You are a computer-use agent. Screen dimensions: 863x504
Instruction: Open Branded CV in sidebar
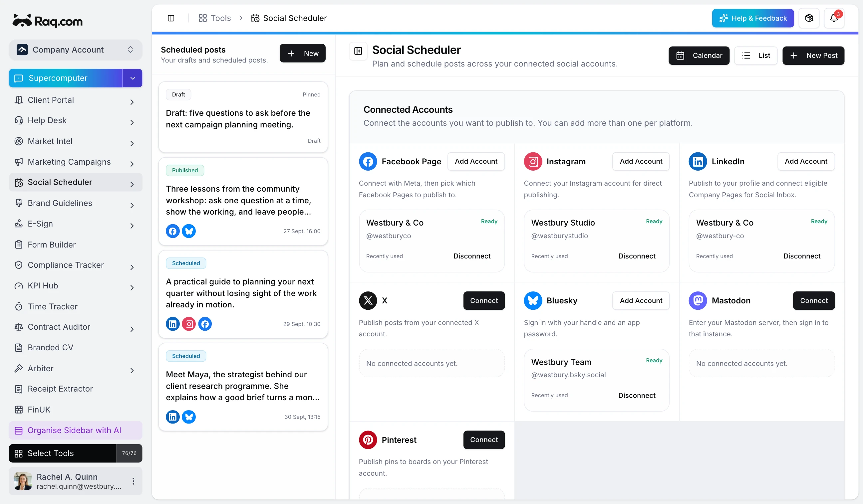point(75,347)
